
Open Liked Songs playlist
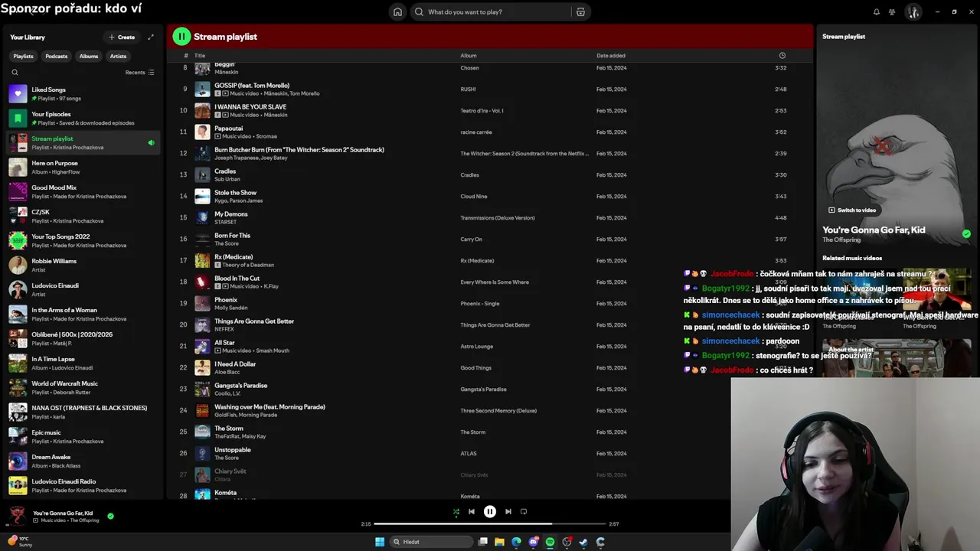coord(84,94)
